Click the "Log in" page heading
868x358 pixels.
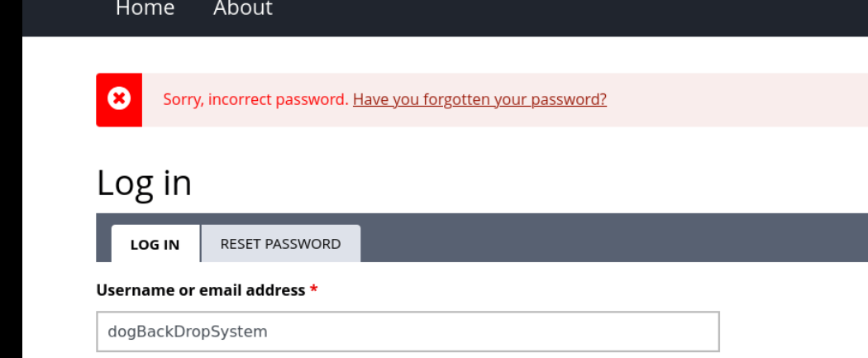click(x=144, y=183)
